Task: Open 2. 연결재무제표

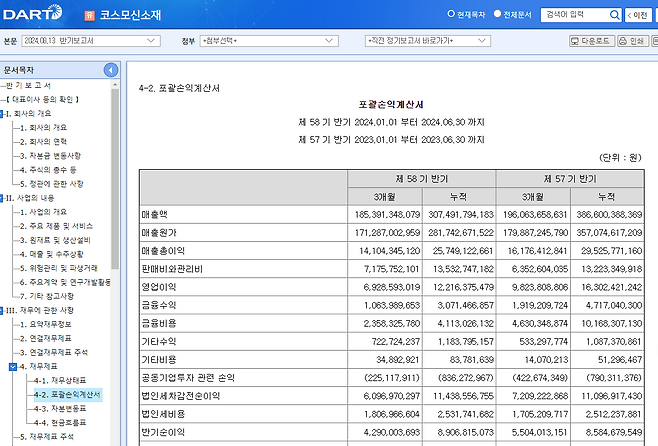Action: tap(45, 339)
